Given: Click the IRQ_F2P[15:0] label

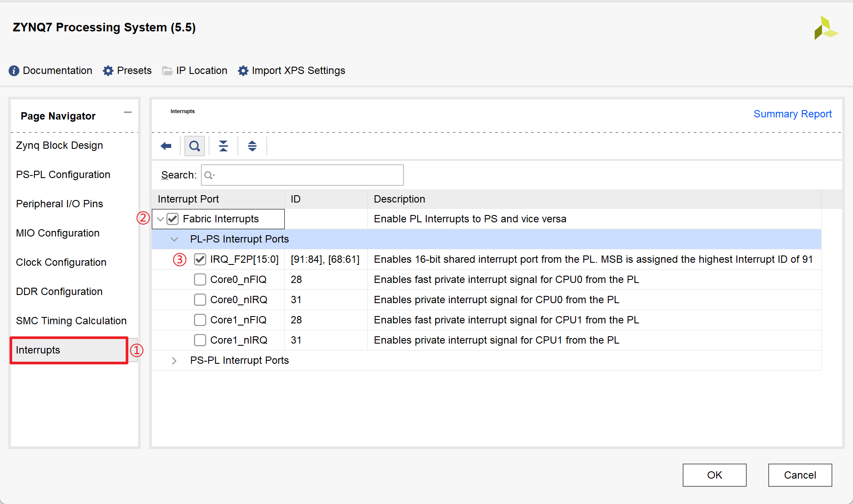Looking at the screenshot, I should coord(244,259).
